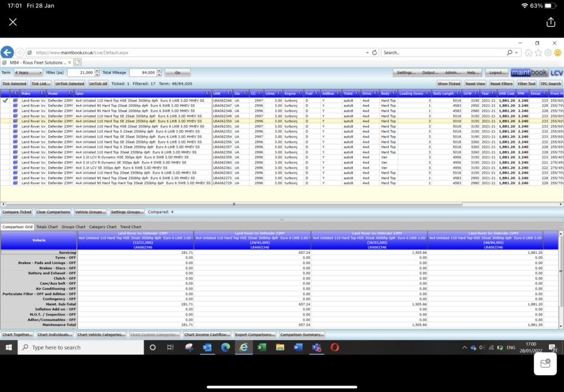Click the Tick Selected button
Image resolution: width=564 pixels, height=392 pixels.
pyautogui.click(x=14, y=84)
